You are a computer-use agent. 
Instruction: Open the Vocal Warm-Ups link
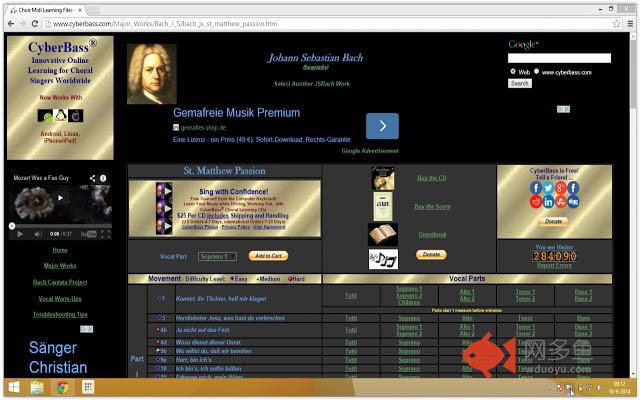tap(60, 298)
